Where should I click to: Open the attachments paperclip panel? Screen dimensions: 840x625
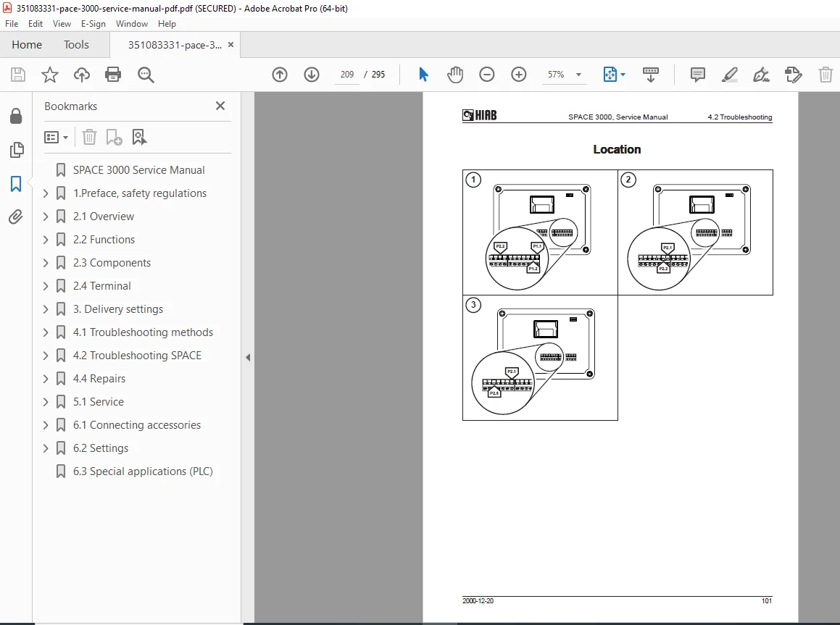point(15,217)
